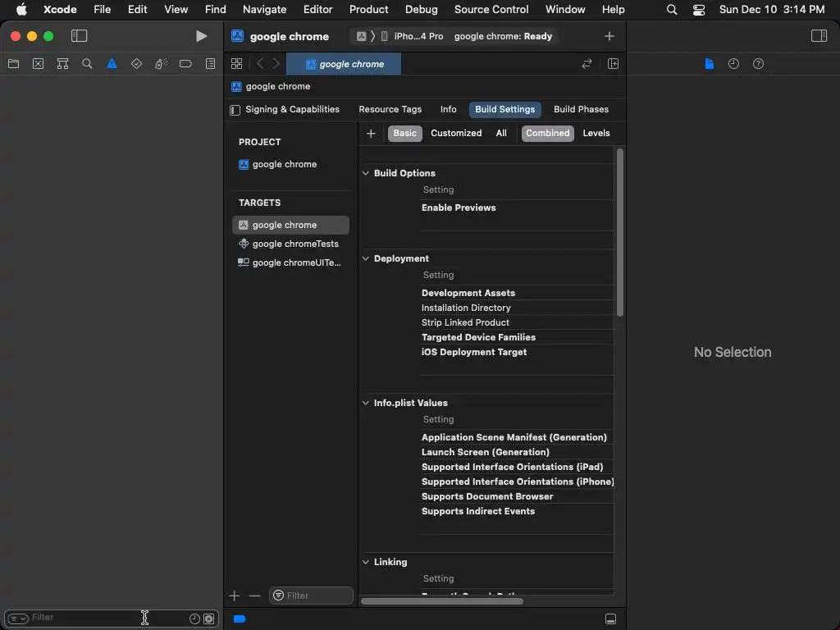
Task: Open the Source Control menu
Action: [491, 10]
